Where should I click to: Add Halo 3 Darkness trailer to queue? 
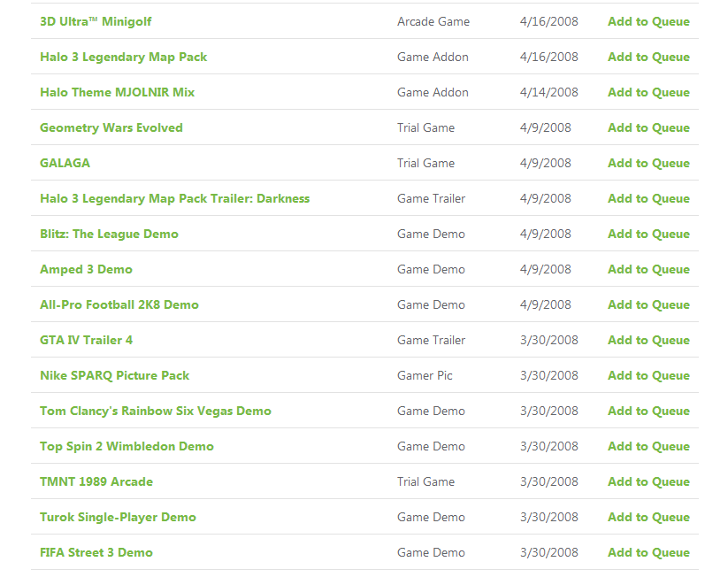pyautogui.click(x=648, y=199)
